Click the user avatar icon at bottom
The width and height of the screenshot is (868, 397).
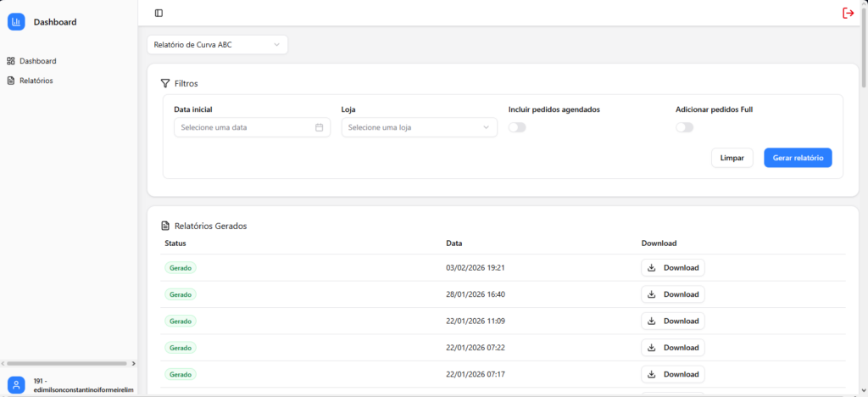[16, 385]
